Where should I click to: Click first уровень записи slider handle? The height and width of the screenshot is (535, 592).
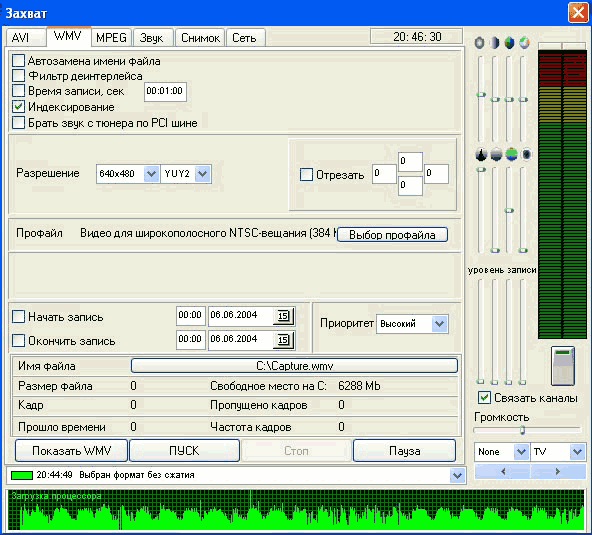pos(480,381)
